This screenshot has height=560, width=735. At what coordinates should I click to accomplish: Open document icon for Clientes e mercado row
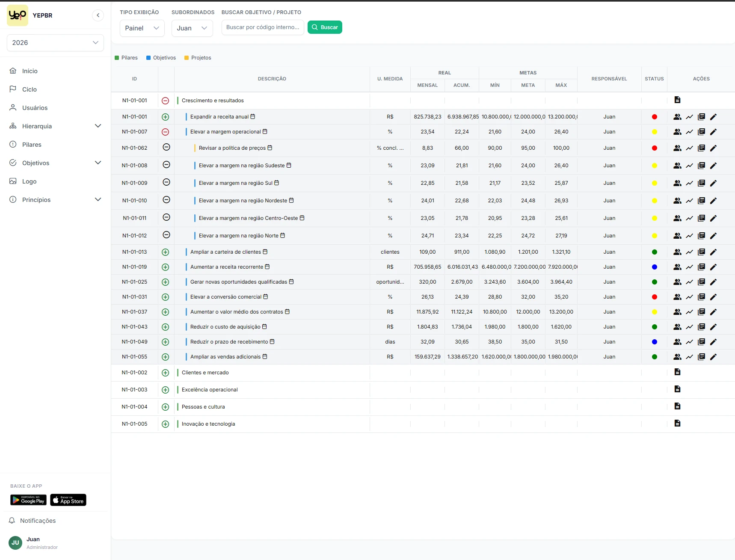coord(677,372)
